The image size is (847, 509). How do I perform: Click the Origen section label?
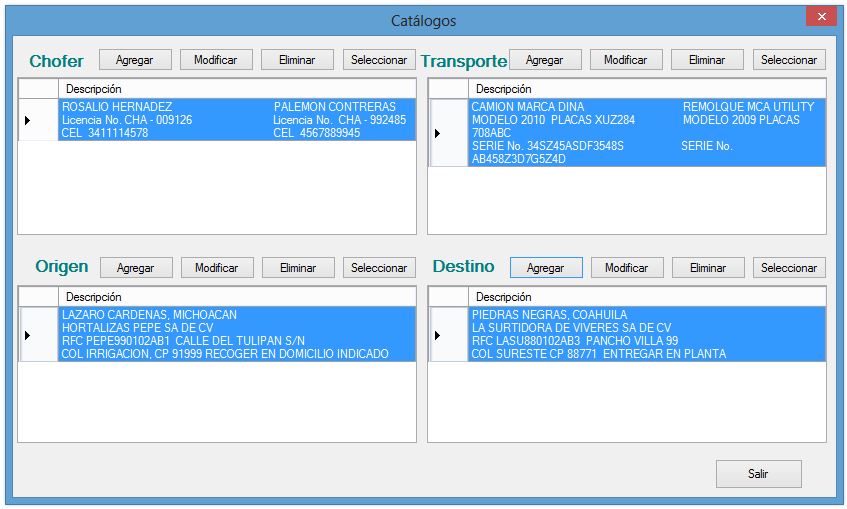[x=62, y=267]
